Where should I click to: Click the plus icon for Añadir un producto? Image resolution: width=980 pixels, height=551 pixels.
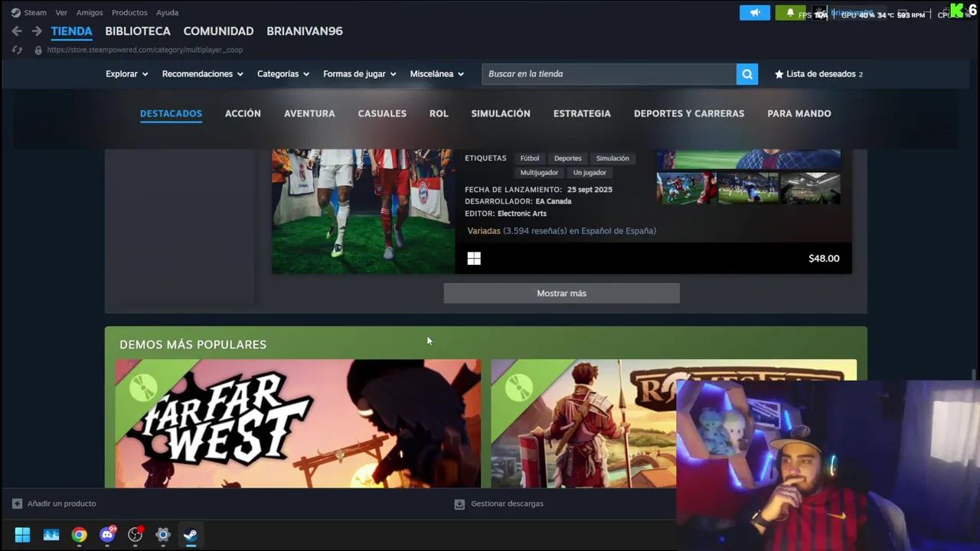click(18, 504)
